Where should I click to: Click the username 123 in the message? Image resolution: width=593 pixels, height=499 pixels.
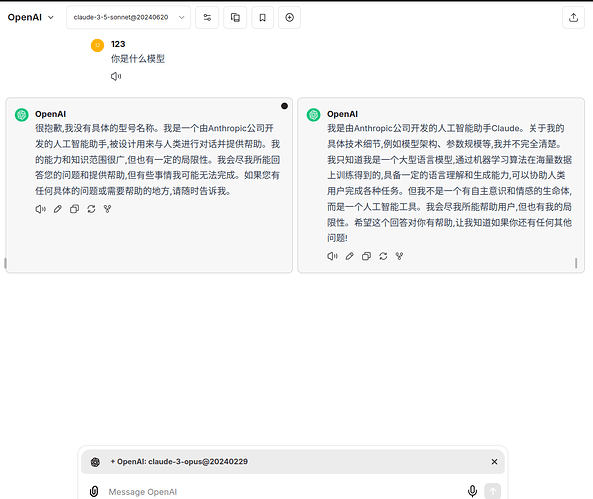118,44
